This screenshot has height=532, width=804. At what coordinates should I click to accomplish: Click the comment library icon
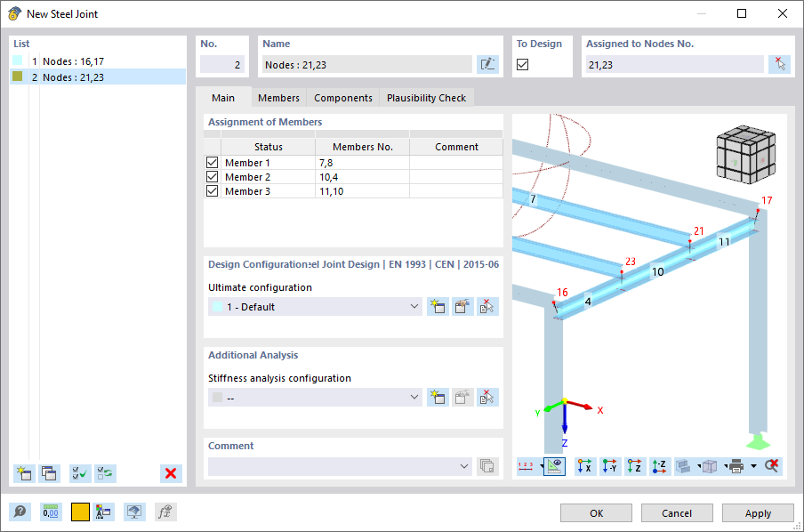tap(487, 466)
